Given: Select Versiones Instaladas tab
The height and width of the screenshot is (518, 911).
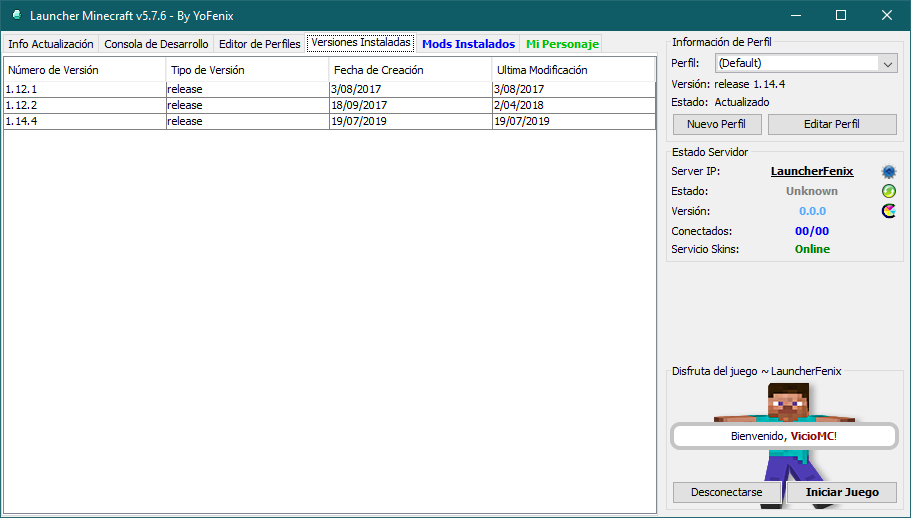Looking at the screenshot, I should (x=361, y=42).
